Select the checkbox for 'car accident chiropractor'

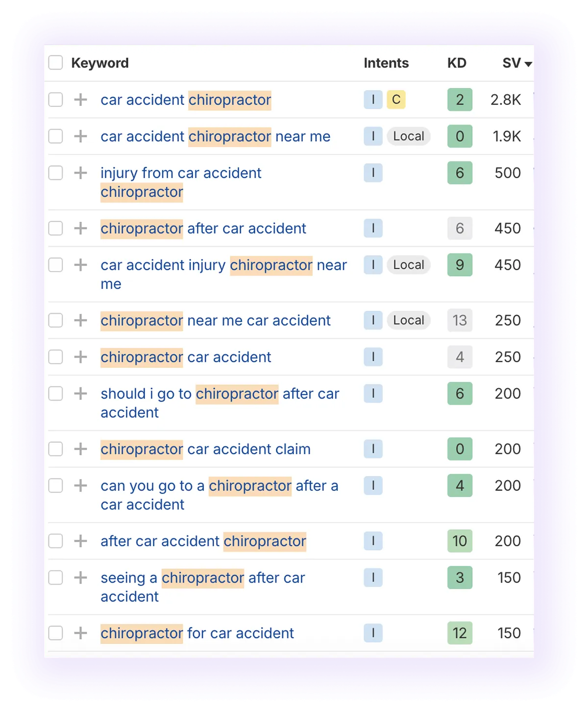pyautogui.click(x=55, y=100)
